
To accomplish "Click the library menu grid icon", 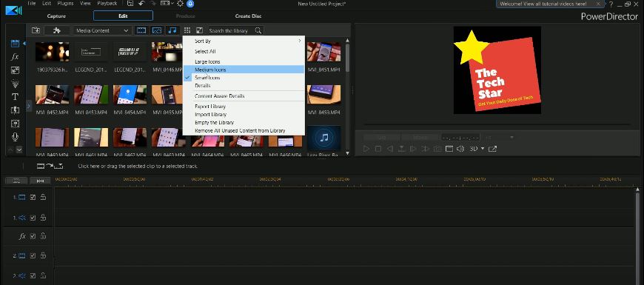I will pos(187,30).
